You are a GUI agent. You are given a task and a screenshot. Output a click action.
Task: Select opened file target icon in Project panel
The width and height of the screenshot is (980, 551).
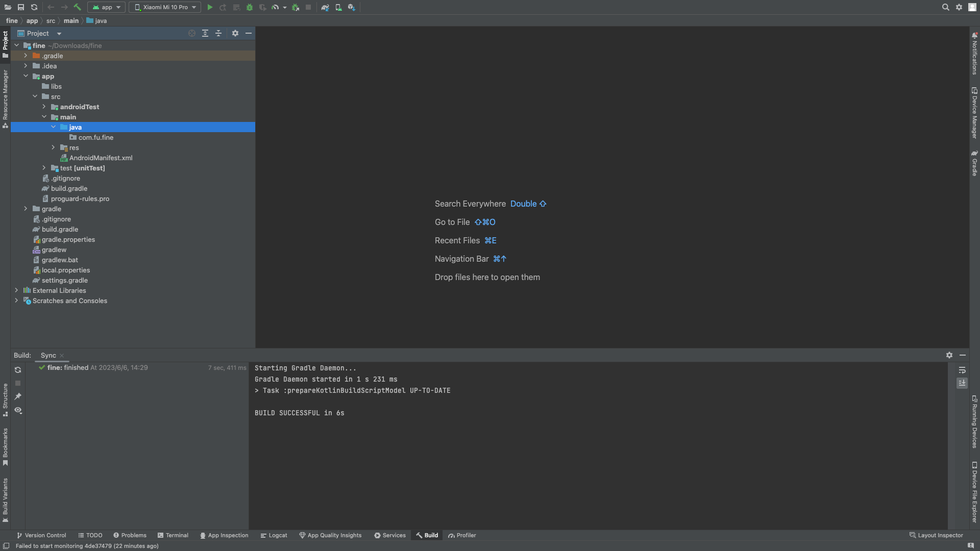tap(192, 33)
